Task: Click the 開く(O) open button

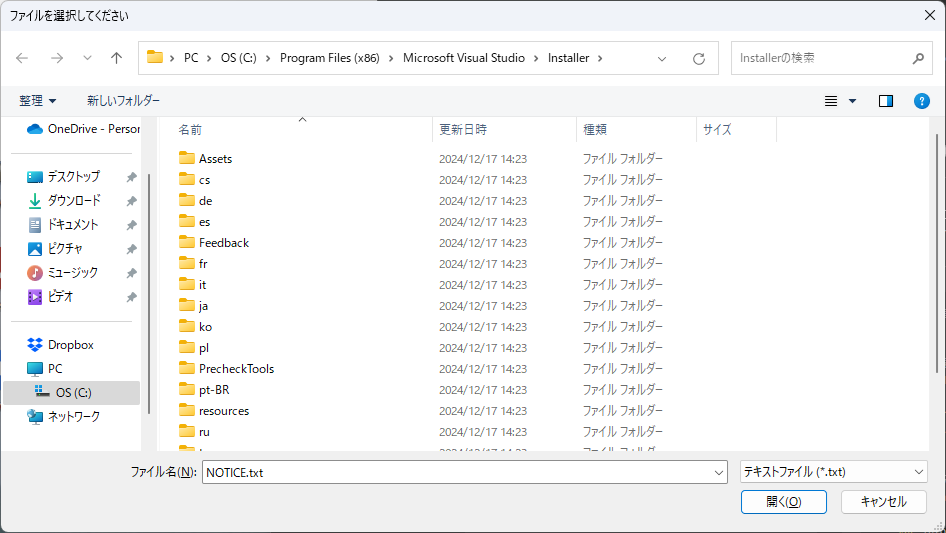Action: (x=784, y=502)
